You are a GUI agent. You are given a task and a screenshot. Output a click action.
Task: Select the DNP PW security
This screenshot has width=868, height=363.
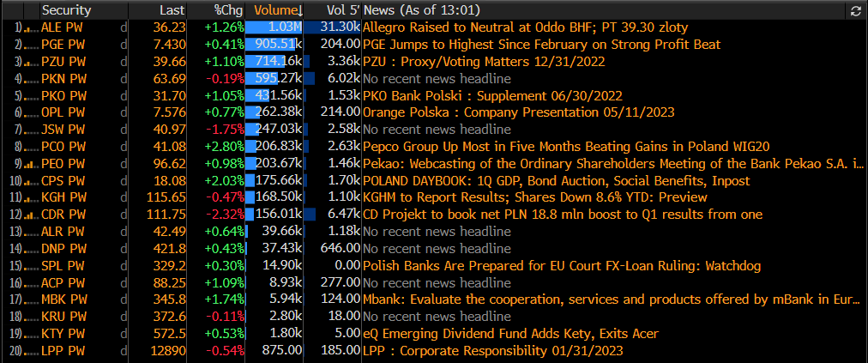[x=63, y=250]
